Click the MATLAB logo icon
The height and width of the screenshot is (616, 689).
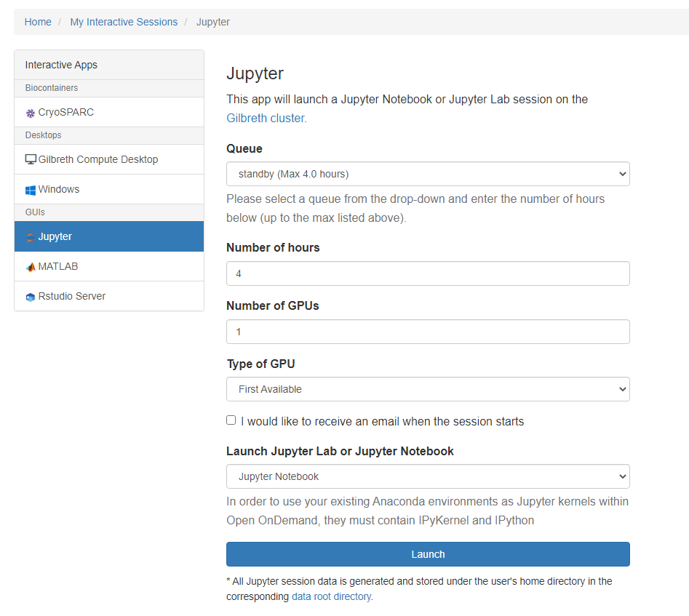31,267
